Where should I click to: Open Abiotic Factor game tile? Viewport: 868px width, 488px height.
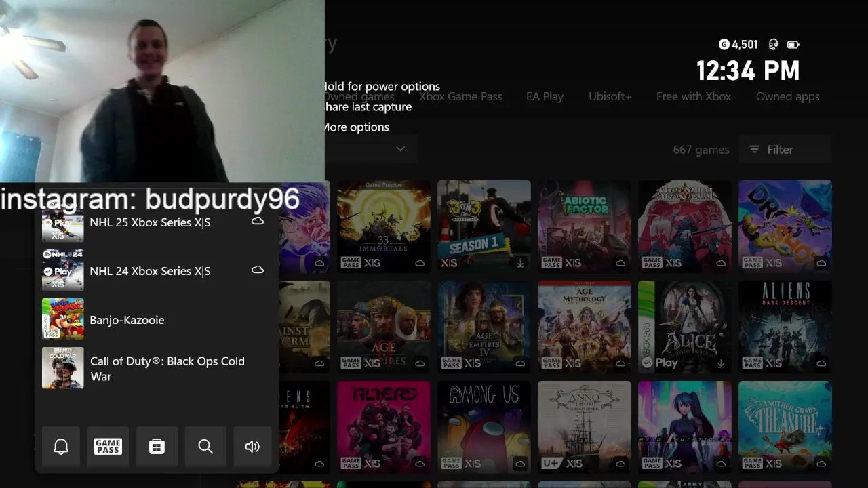coord(585,226)
